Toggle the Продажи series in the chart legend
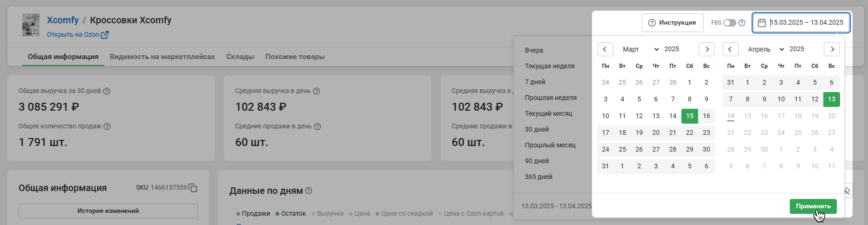Image resolution: width=868 pixels, height=225 pixels. pyautogui.click(x=253, y=214)
